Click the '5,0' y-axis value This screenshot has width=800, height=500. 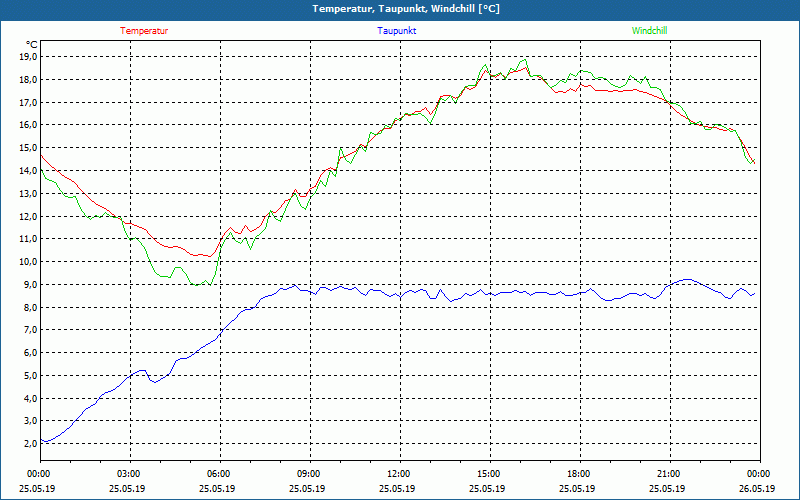pos(31,376)
